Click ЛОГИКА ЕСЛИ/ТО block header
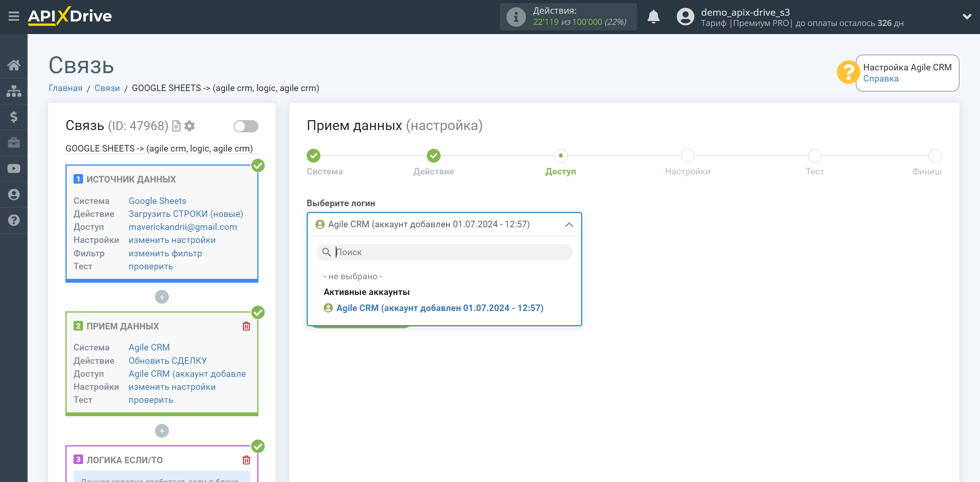 [x=124, y=460]
